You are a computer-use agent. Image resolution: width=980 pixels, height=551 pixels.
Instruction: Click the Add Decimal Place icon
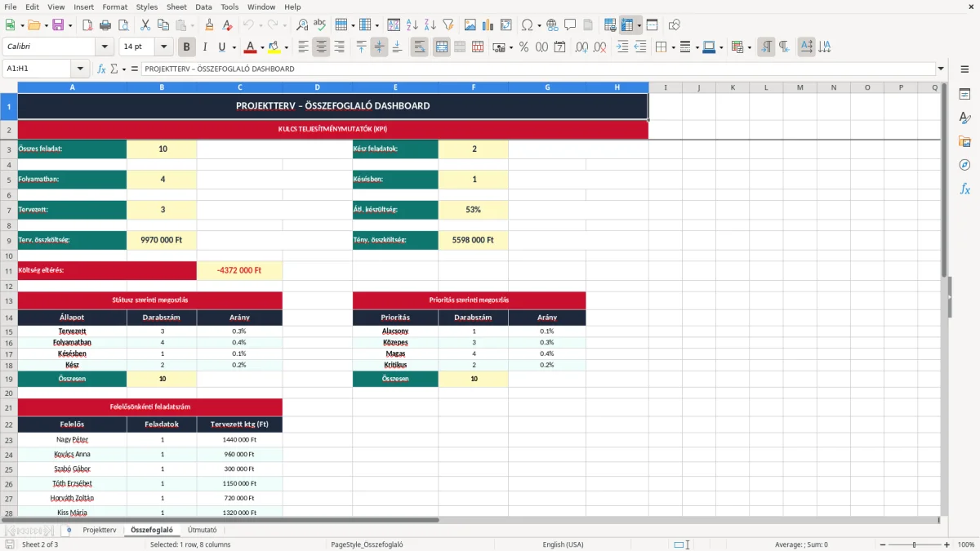581,47
